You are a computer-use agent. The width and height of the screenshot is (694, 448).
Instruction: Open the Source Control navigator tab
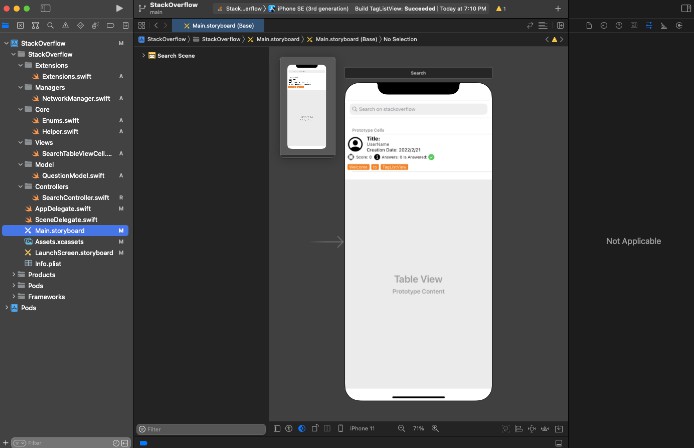coord(18,25)
